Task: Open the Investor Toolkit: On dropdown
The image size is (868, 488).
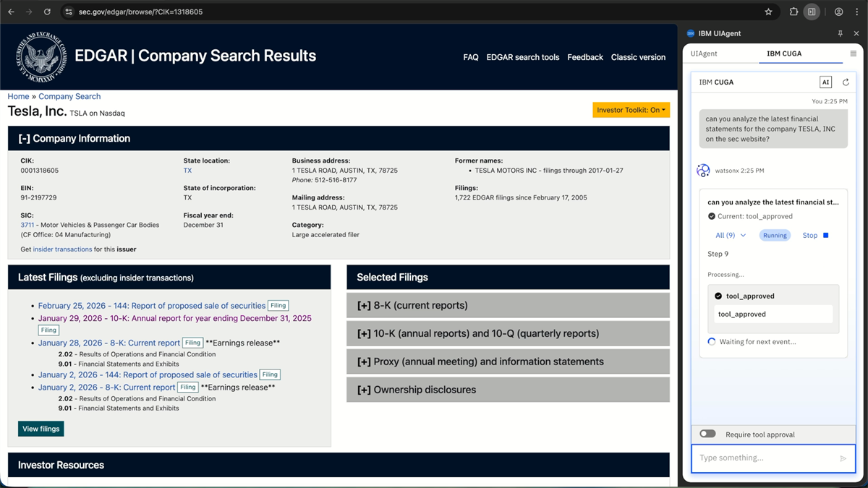Action: [x=631, y=110]
